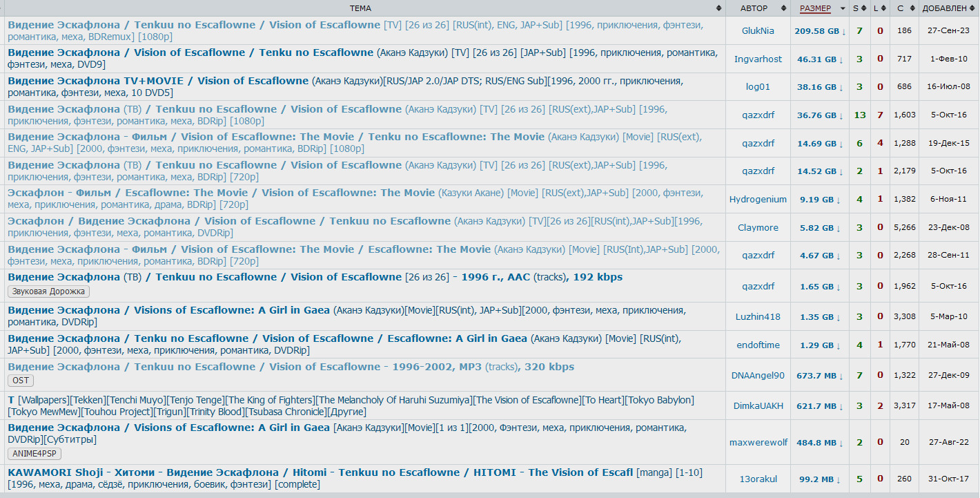Image resolution: width=980 pixels, height=498 pixels.
Task: Click the РАЗМЕР column sort header
Action: point(815,8)
